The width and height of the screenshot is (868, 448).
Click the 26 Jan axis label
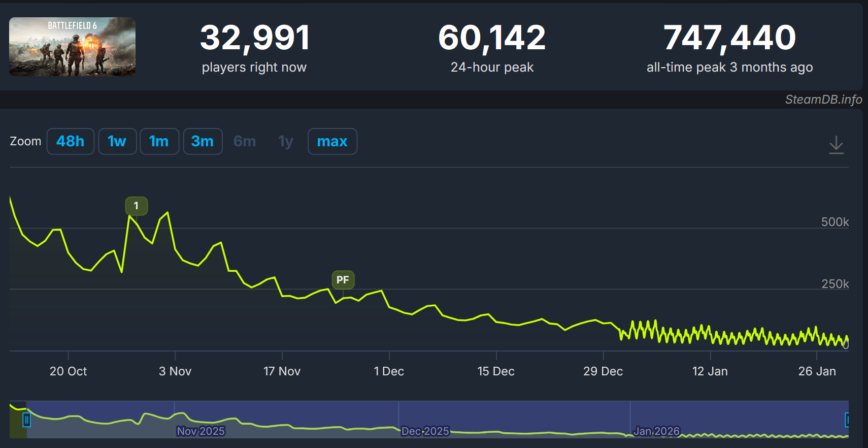coord(817,371)
